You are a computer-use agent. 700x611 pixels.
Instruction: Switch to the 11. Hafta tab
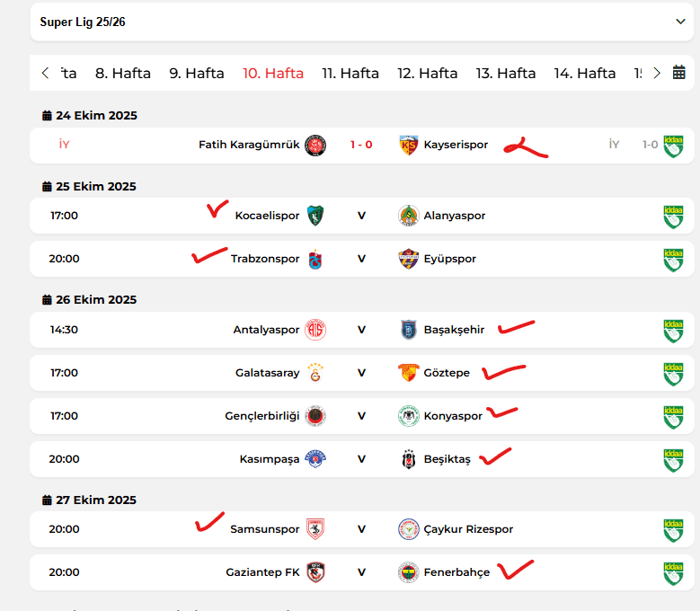point(350,74)
